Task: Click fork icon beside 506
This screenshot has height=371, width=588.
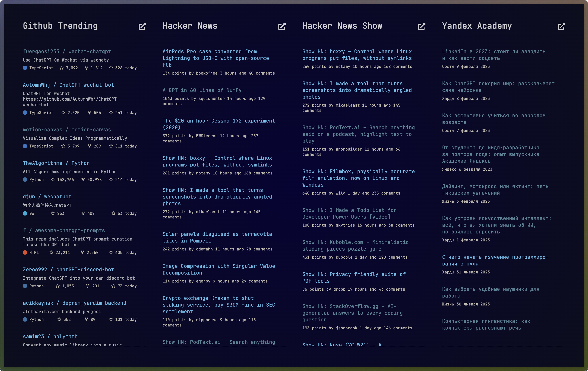Action: (x=89, y=113)
